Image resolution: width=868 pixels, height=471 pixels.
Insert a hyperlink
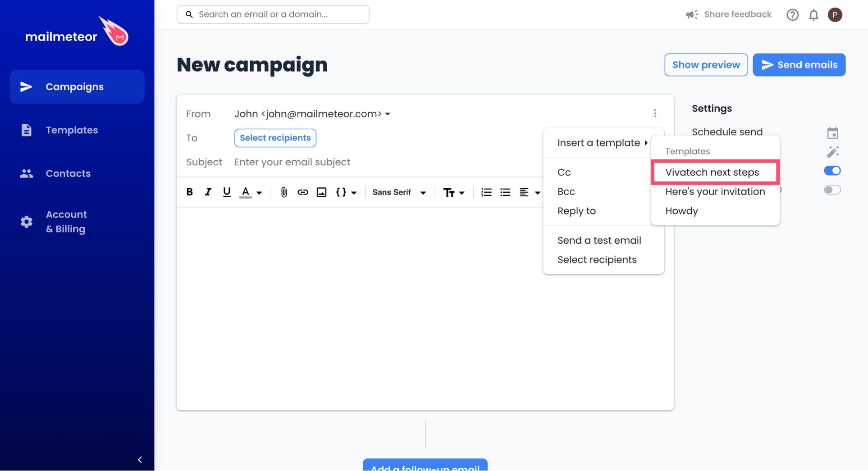coord(302,192)
